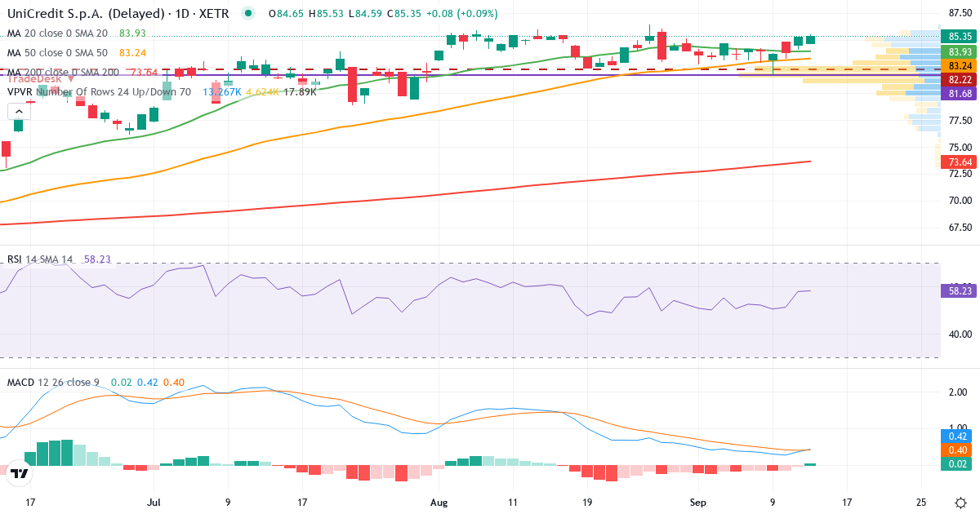Select the MA 50 close SMA legend
Image resolution: width=980 pixels, height=514 pixels.
pyautogui.click(x=57, y=52)
